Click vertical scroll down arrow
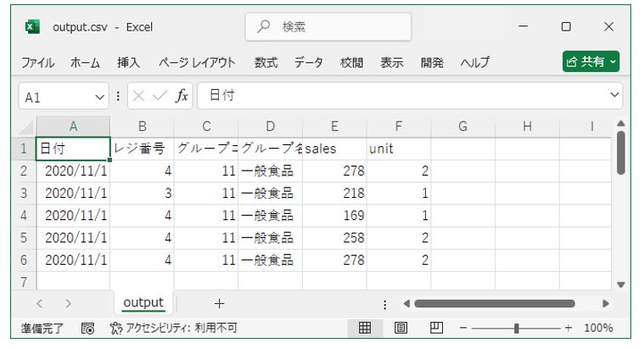The image size is (644, 349). tap(621, 284)
